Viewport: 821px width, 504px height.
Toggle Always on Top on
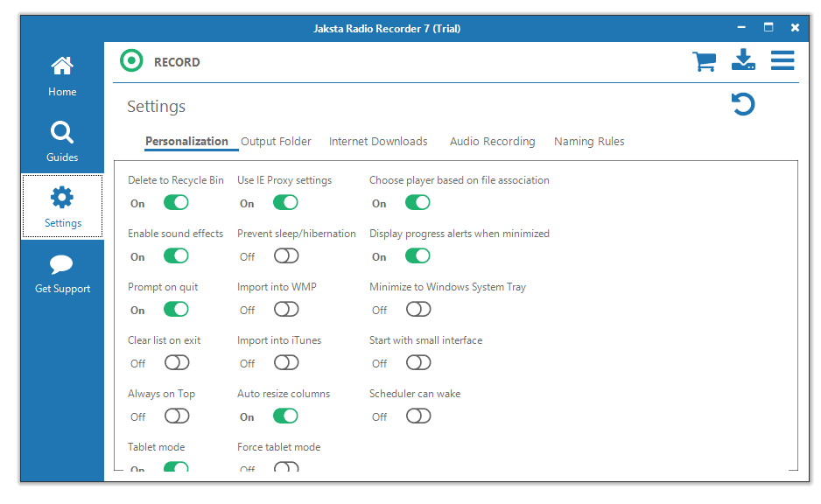tap(177, 416)
